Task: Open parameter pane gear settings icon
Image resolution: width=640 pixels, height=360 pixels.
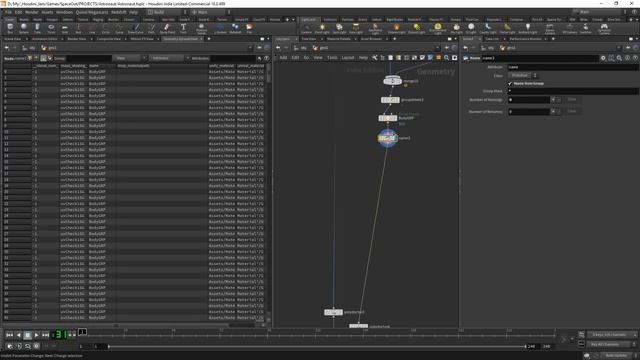Action: pos(603,58)
